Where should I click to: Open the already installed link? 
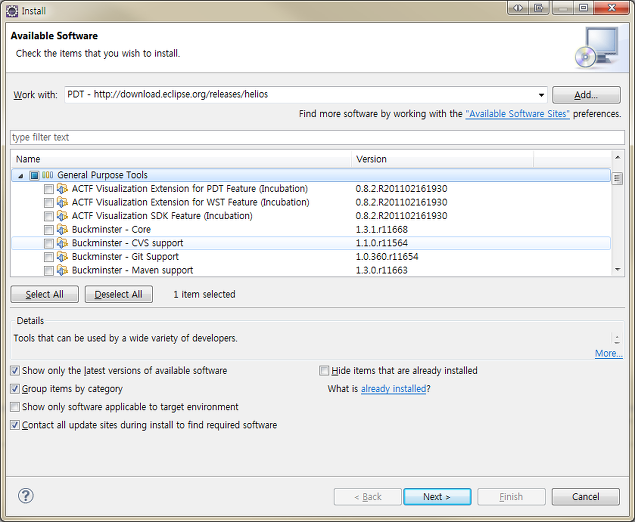tap(393, 389)
